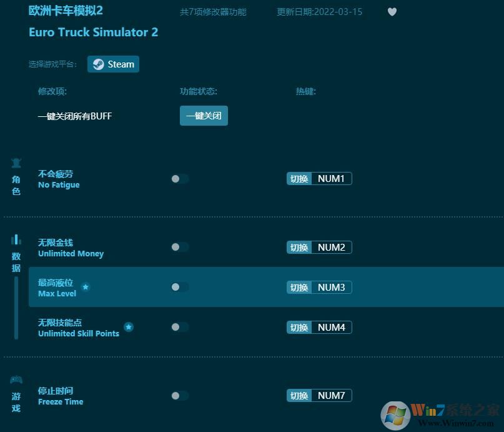Viewport: 504px width, 432px height.
Task: Enable the Unlimited Skill Points switch
Action: (x=179, y=327)
